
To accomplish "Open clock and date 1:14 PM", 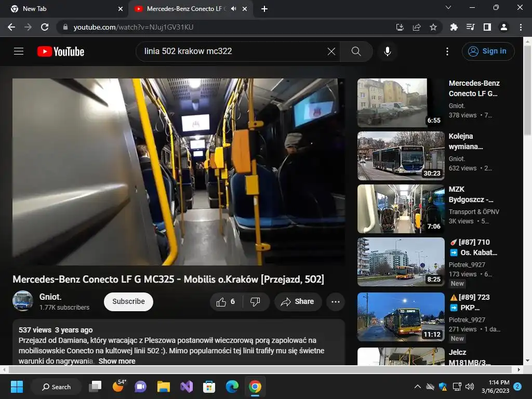I will click(x=495, y=387).
